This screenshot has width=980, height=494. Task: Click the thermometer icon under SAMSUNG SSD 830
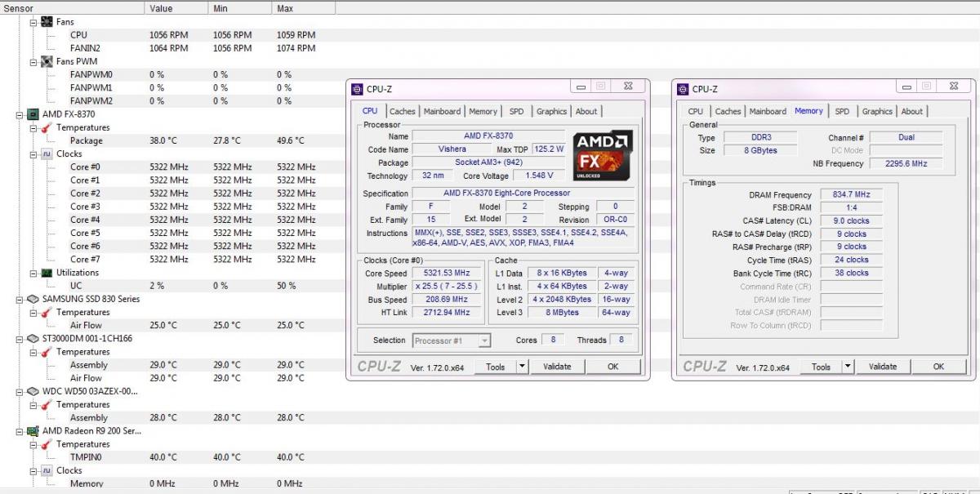click(x=47, y=312)
